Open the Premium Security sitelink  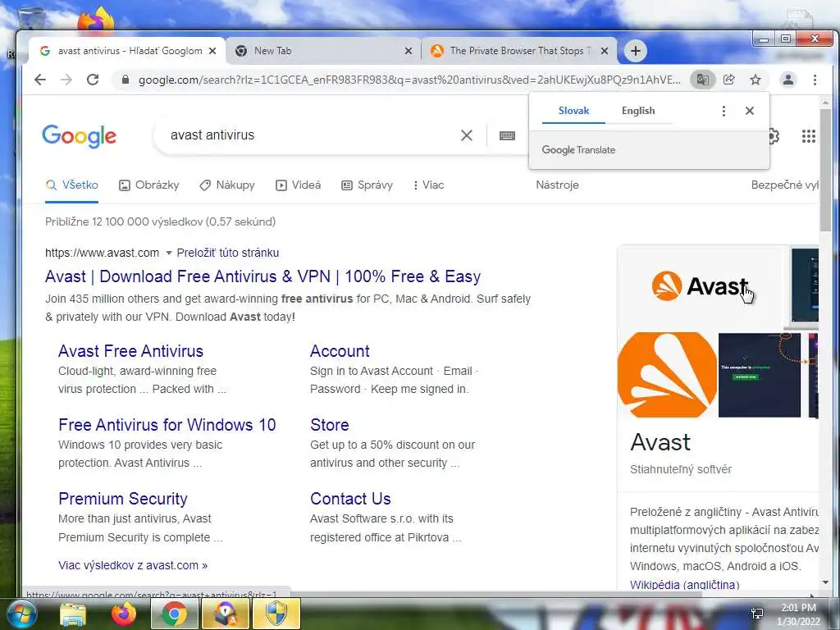coord(123,499)
